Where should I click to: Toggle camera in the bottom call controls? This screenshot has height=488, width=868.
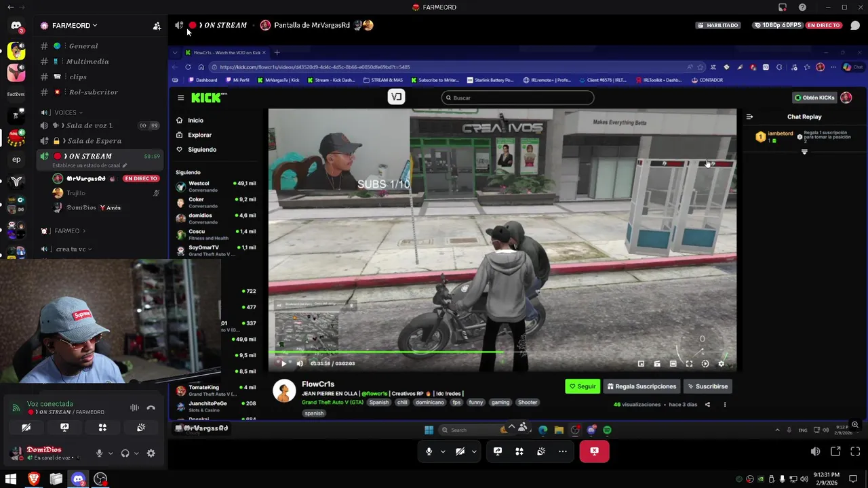tap(460, 451)
